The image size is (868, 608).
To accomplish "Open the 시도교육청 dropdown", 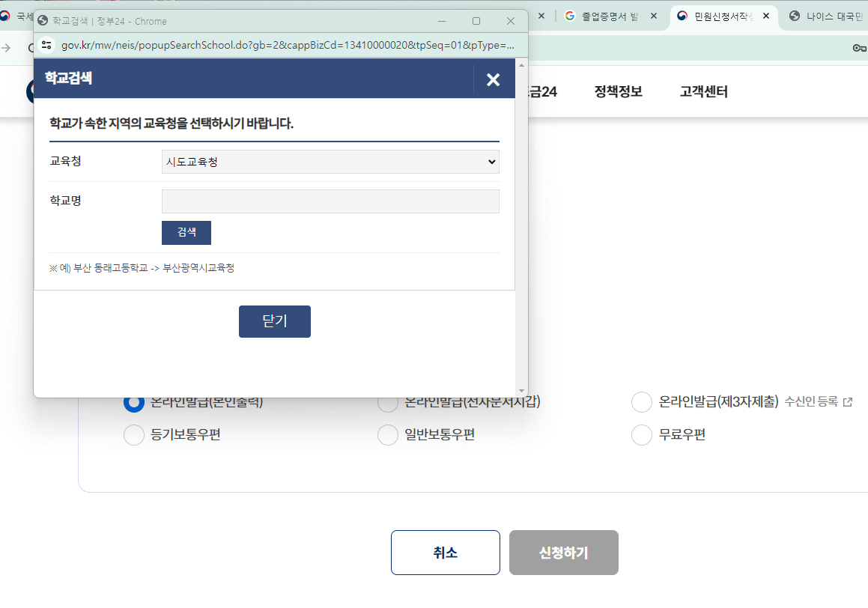I will click(x=330, y=161).
